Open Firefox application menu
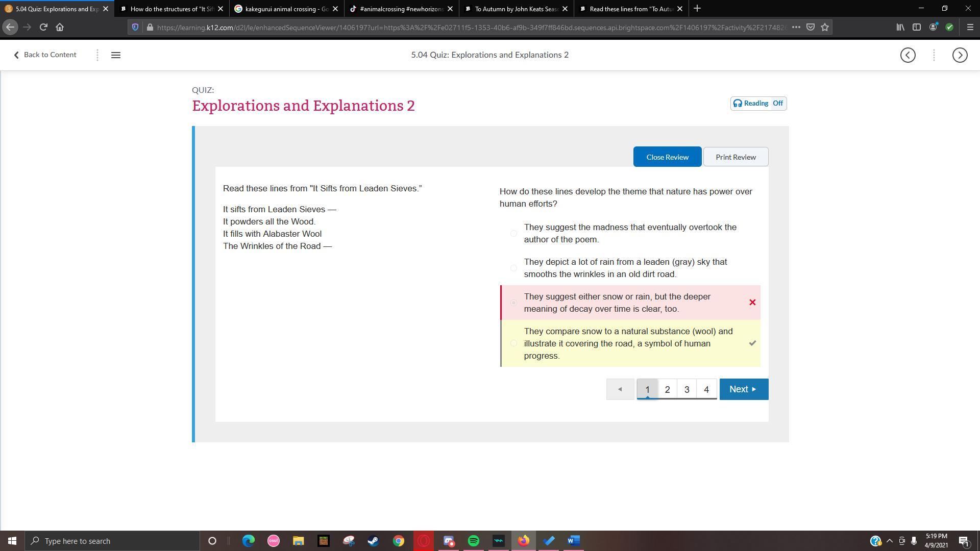Image resolution: width=980 pixels, height=551 pixels. [x=970, y=28]
